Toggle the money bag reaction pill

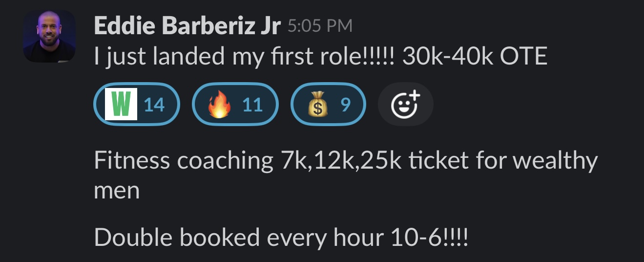pos(328,104)
